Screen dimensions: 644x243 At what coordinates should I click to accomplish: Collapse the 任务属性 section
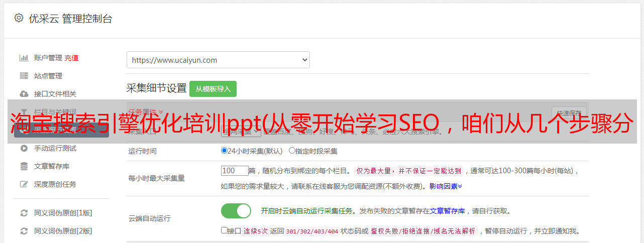coord(146,111)
